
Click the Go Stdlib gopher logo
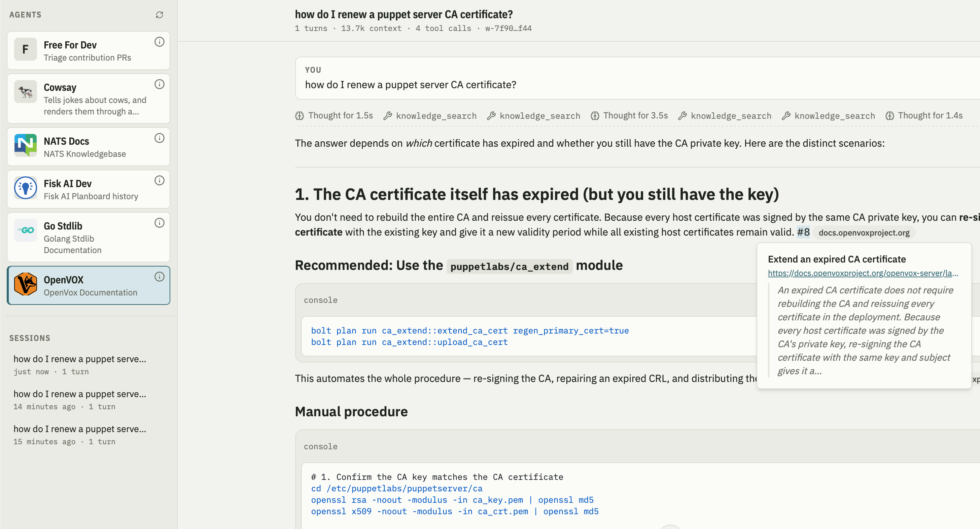coord(26,230)
